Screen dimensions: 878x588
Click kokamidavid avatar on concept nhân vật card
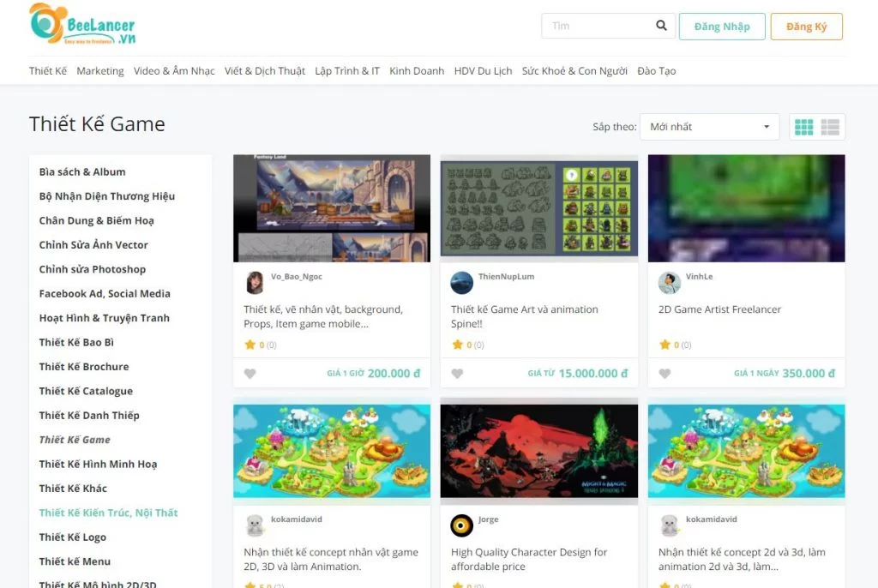254,525
